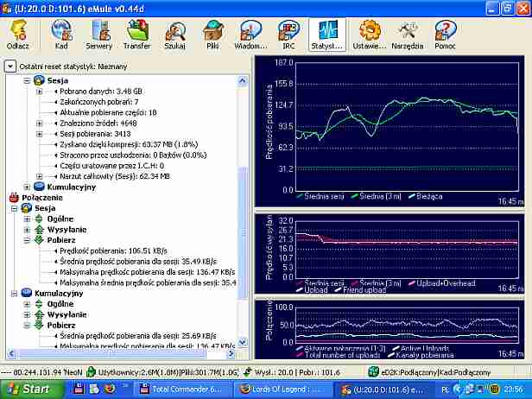The image size is (532, 399).
Task: Open the Transfer window
Action: [x=137, y=35]
